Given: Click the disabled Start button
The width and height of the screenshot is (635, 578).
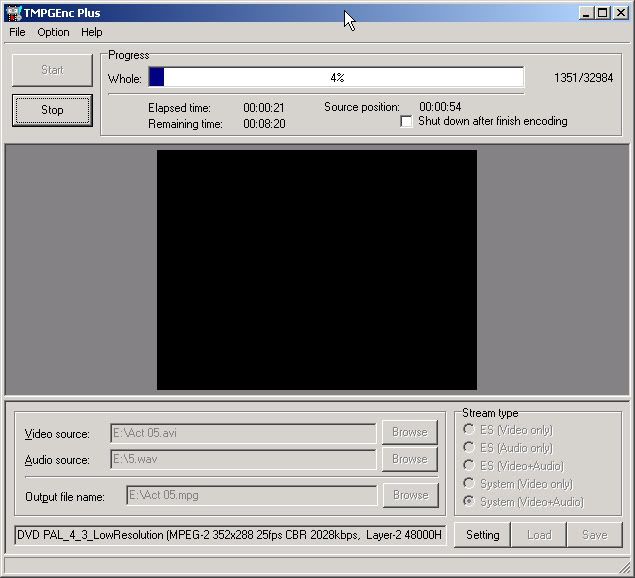Looking at the screenshot, I should coord(52,70).
